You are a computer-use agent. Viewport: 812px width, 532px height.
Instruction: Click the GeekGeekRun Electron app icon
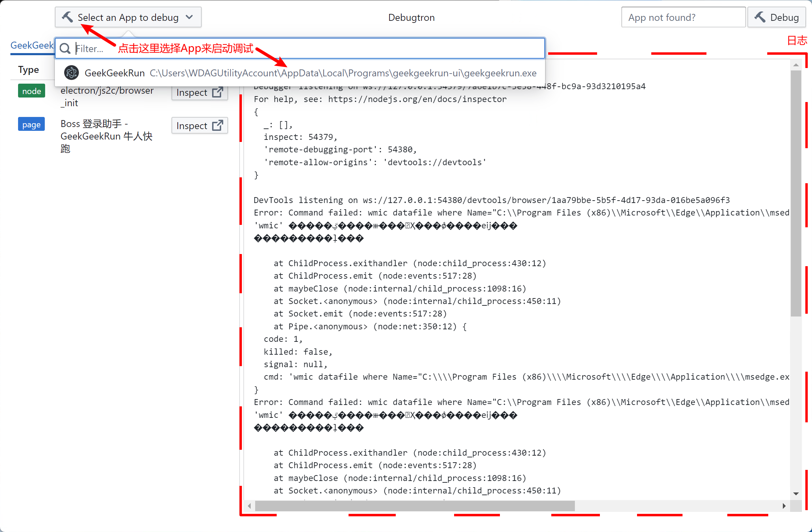[72, 73]
